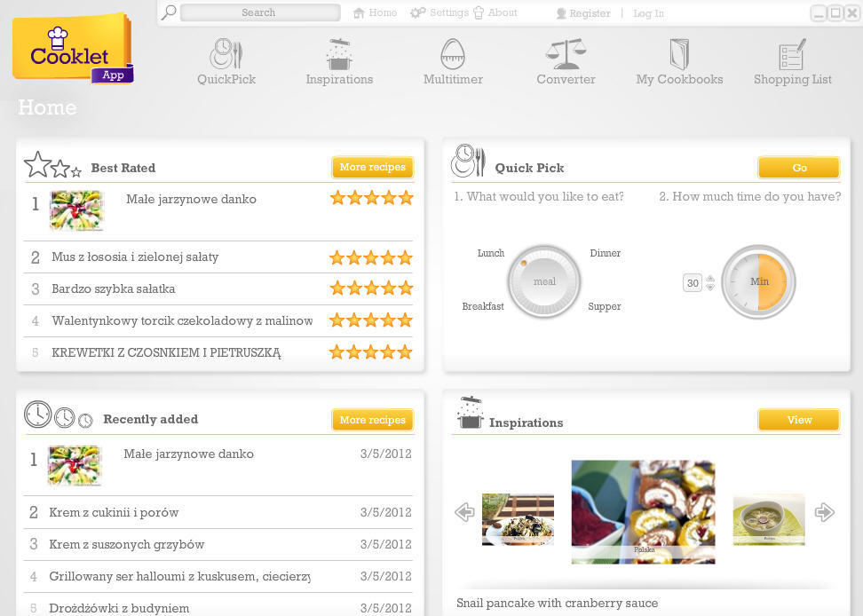The image size is (863, 616).
Task: Click the Shopping List notepad icon
Action: pyautogui.click(x=792, y=53)
